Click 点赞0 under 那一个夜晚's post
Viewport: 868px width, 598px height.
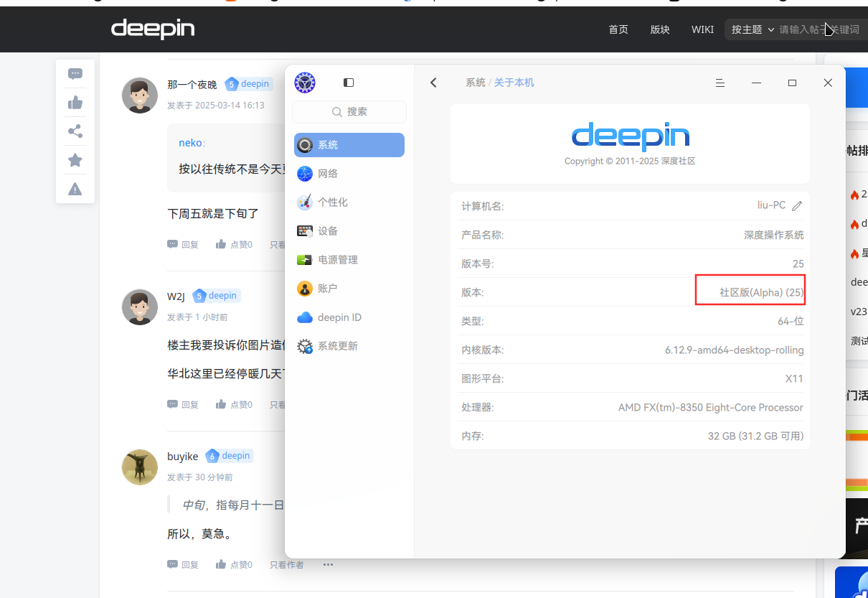click(234, 244)
